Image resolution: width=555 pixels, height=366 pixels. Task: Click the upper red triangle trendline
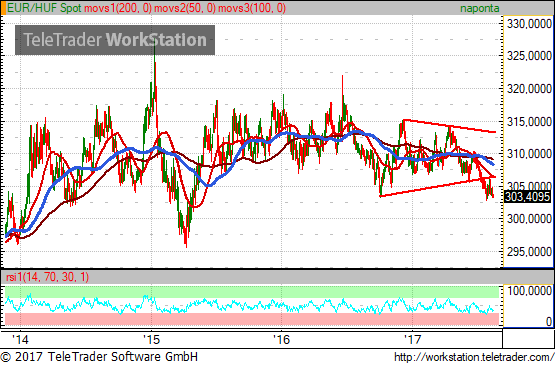[450, 126]
